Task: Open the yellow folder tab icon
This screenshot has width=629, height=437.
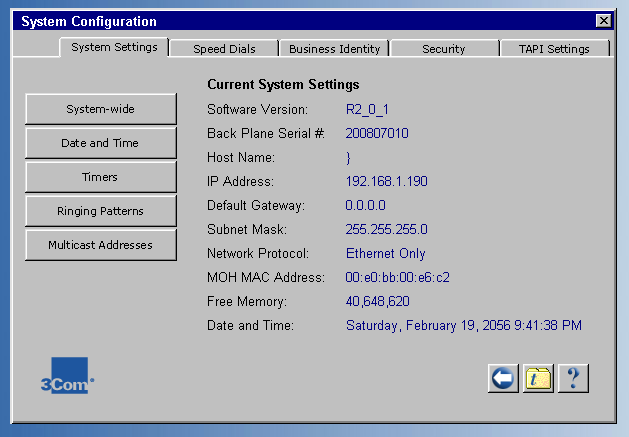Action: [538, 378]
